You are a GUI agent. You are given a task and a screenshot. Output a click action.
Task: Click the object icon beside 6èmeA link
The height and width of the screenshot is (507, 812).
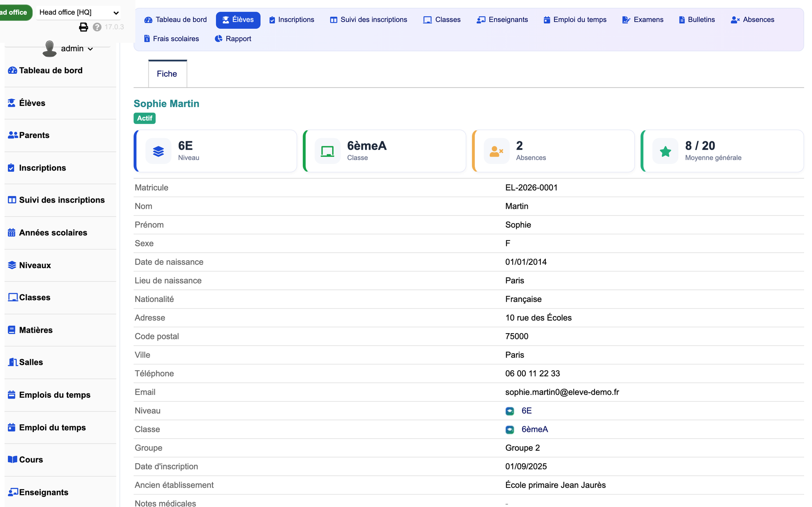[510, 429]
